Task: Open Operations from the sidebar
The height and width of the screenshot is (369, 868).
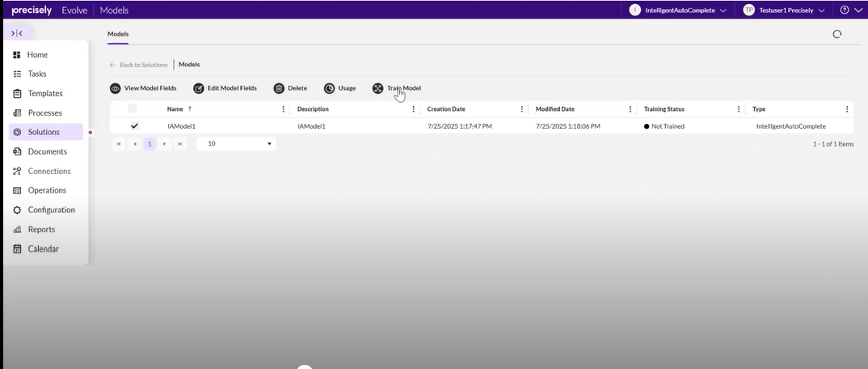Action: pos(47,191)
